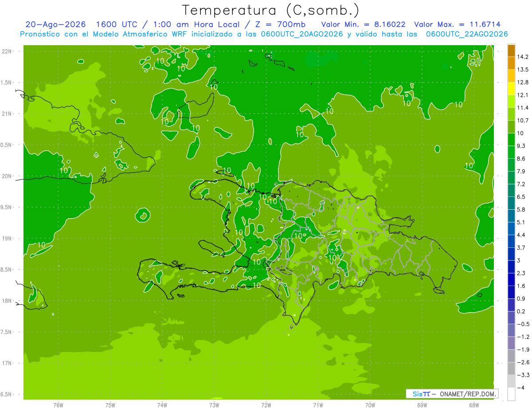532x411 pixels.
Task: Click the "75W" longitude axis label
Action: (x=110, y=405)
